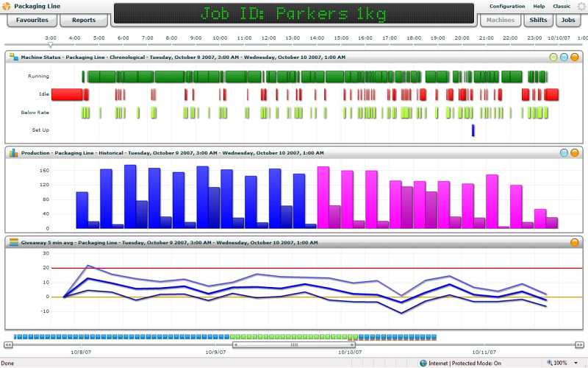588x368 pixels.
Task: Select the Machines tab
Action: (501, 21)
